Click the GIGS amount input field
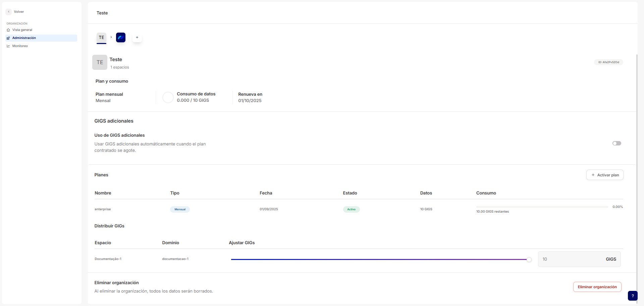Image resolution: width=644 pixels, height=306 pixels. pos(570,259)
